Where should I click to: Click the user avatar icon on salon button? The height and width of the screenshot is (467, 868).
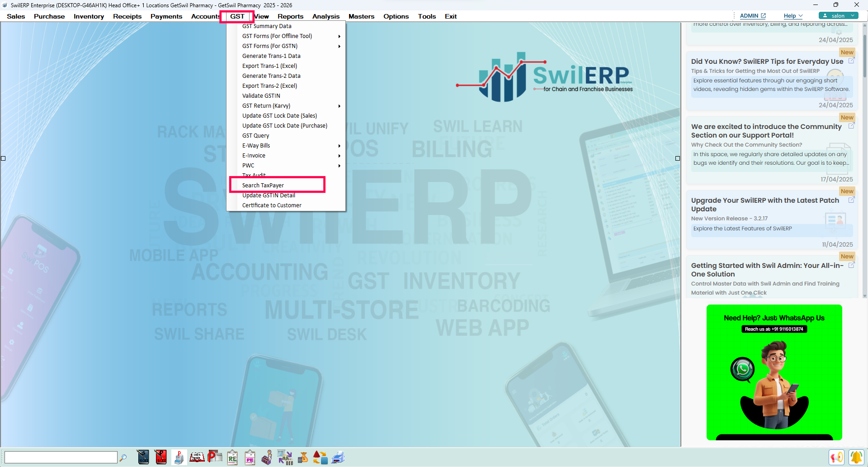(825, 15)
